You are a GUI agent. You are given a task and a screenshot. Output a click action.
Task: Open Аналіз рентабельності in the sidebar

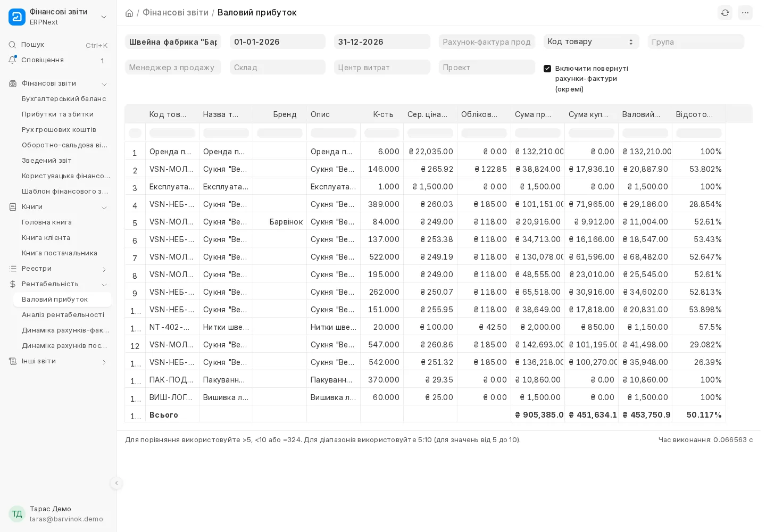(x=63, y=315)
